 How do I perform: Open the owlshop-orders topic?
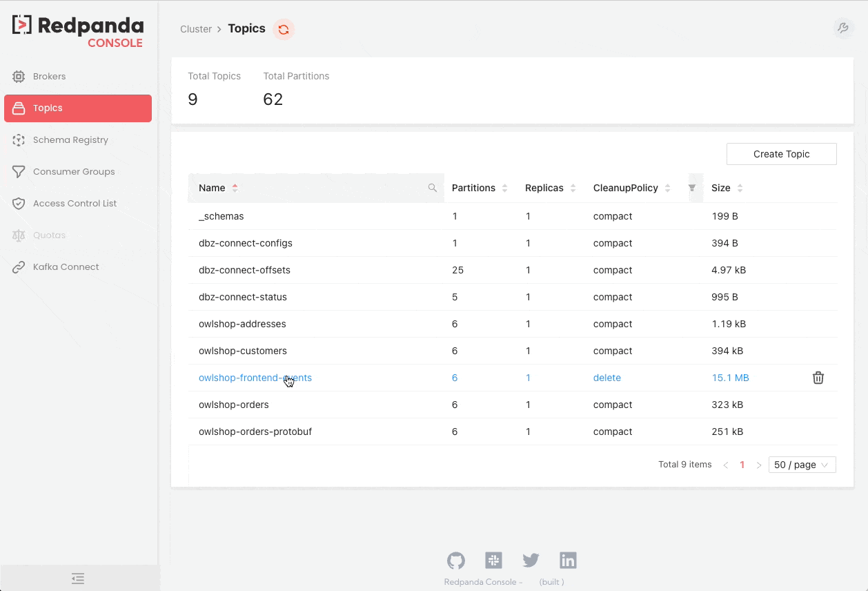click(234, 405)
